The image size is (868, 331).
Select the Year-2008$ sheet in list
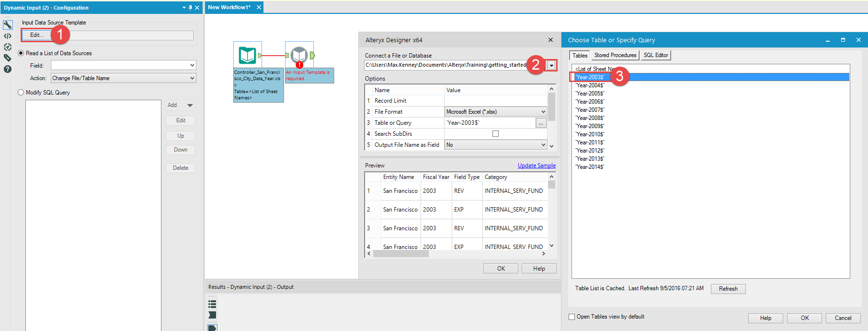590,118
